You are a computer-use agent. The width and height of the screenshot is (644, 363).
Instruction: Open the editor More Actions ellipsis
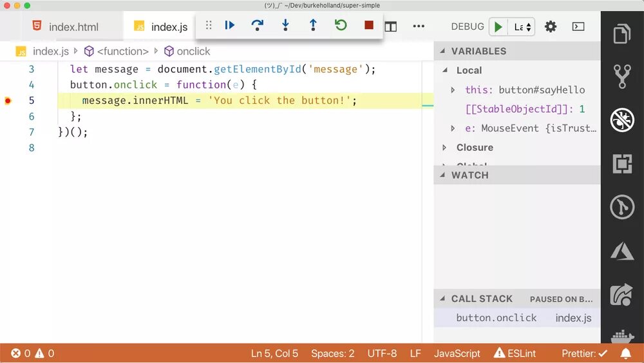coord(419,26)
